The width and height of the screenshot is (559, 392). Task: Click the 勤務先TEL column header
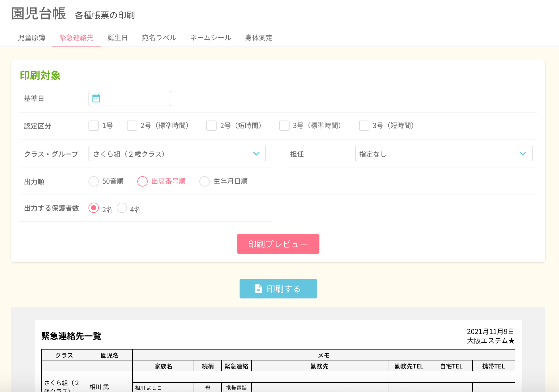(409, 366)
